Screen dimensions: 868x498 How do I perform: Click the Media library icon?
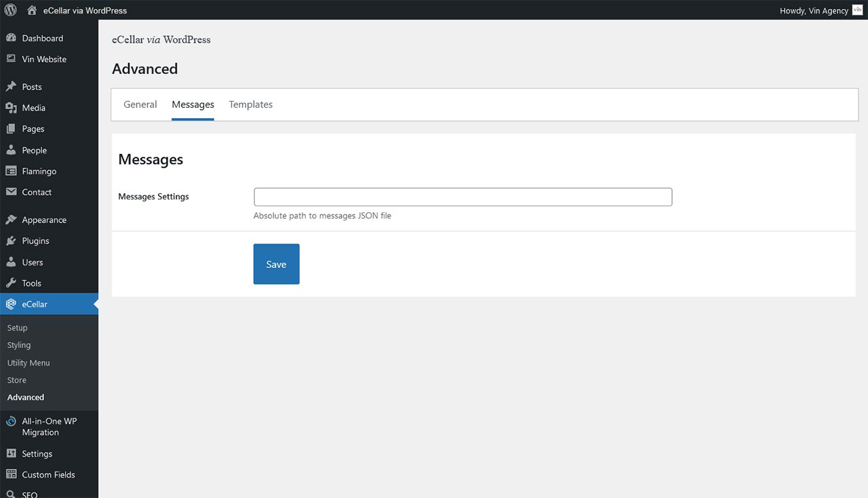click(11, 108)
